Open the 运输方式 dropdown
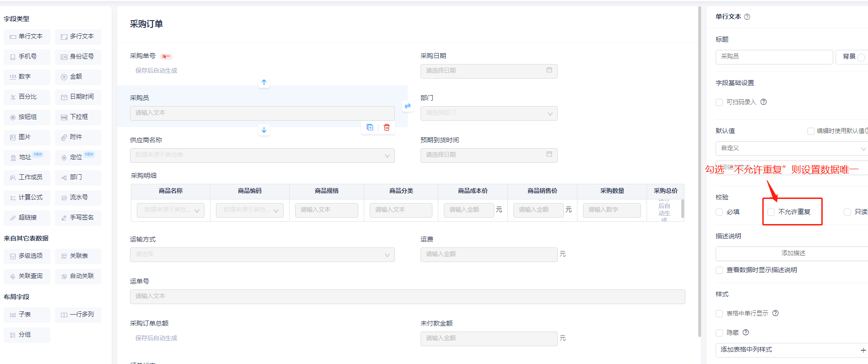Image resolution: width=868 pixels, height=364 pixels. (x=262, y=255)
